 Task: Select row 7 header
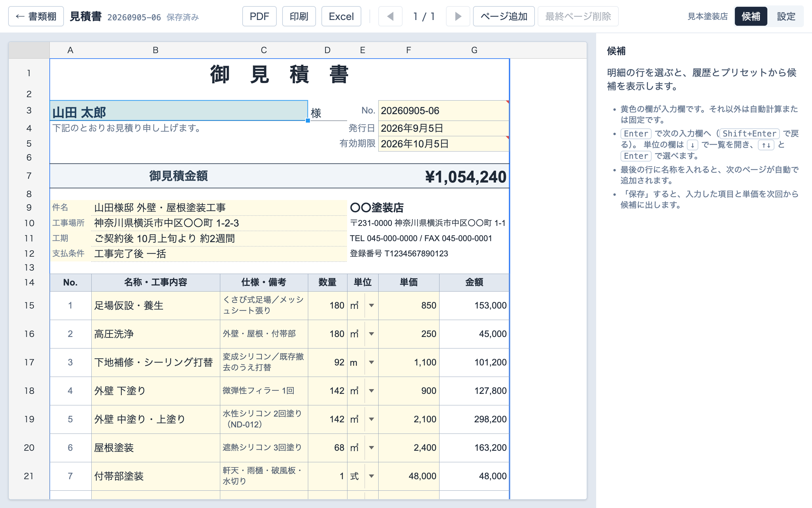tap(29, 176)
